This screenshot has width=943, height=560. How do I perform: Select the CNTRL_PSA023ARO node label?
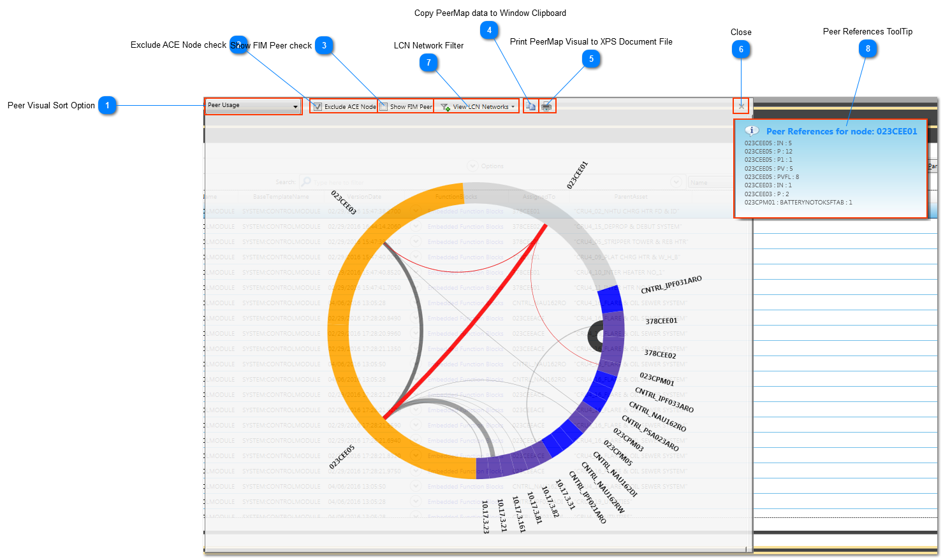[x=650, y=433]
